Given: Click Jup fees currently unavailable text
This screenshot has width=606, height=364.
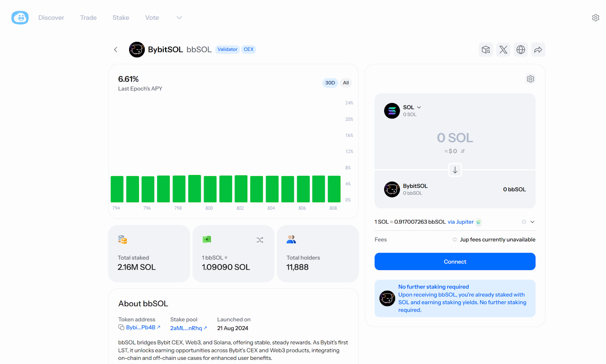Looking at the screenshot, I should pos(498,239).
